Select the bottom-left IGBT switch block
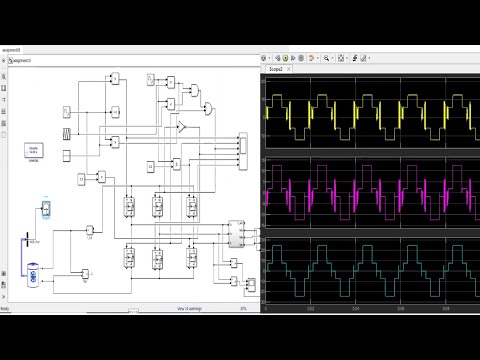Viewport: 480px width, 360px height. pyautogui.click(x=129, y=258)
